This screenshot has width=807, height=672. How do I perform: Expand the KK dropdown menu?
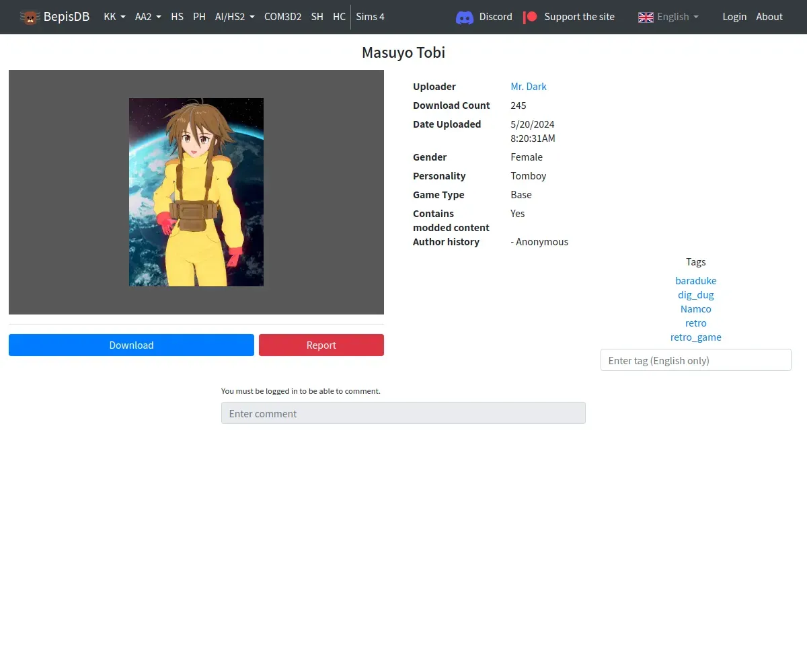114,17
